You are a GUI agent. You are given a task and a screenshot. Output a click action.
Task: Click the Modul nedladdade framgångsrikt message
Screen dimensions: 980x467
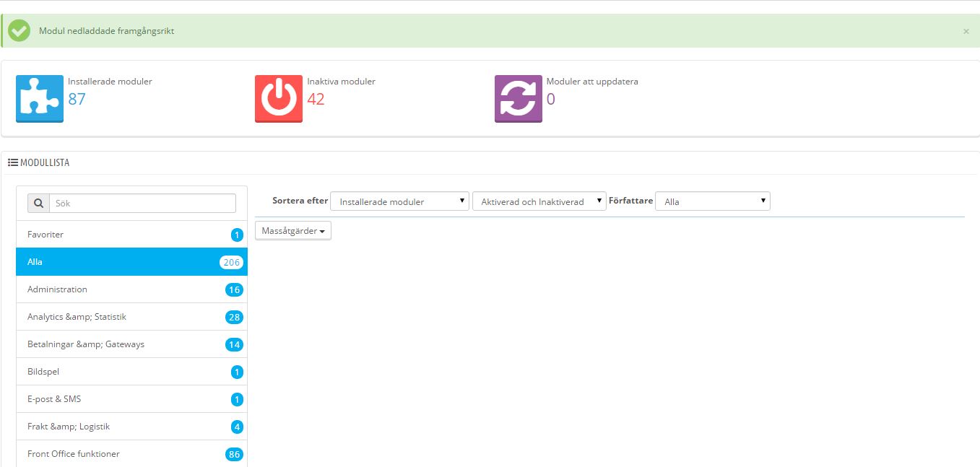pyautogui.click(x=106, y=31)
